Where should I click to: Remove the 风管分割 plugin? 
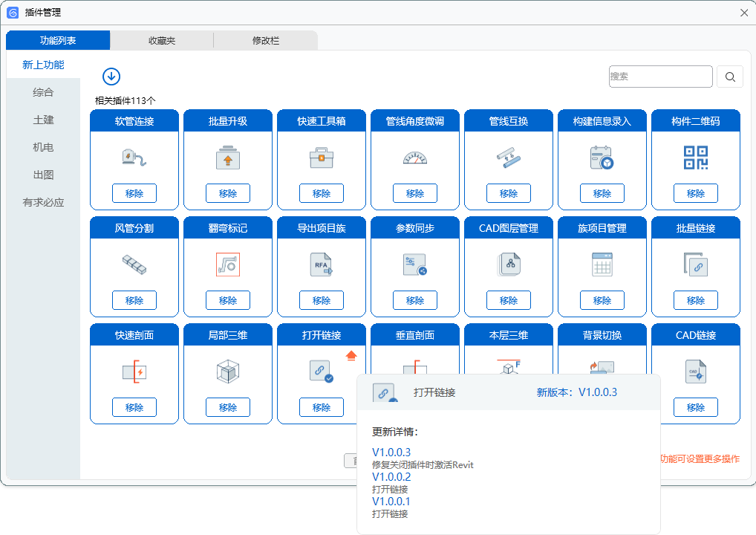[134, 300]
